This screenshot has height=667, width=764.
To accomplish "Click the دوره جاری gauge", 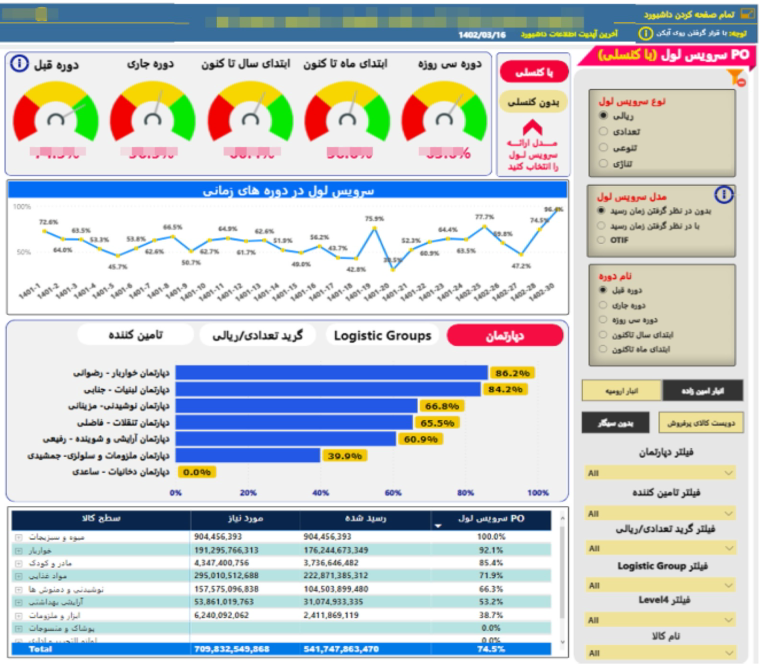I will 153,112.
